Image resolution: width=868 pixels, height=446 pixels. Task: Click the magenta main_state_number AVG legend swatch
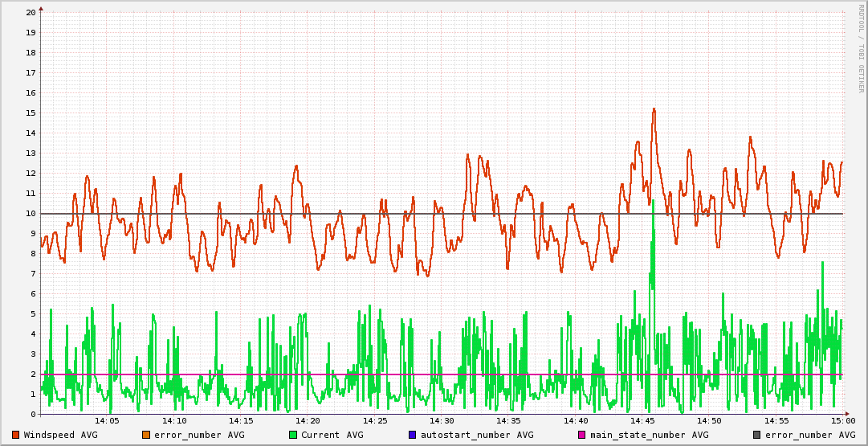click(582, 435)
